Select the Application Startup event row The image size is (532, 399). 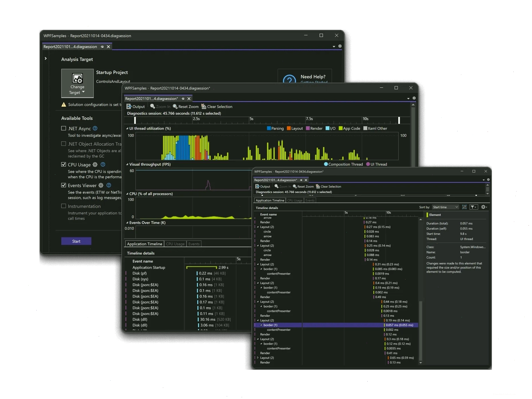tap(188, 267)
